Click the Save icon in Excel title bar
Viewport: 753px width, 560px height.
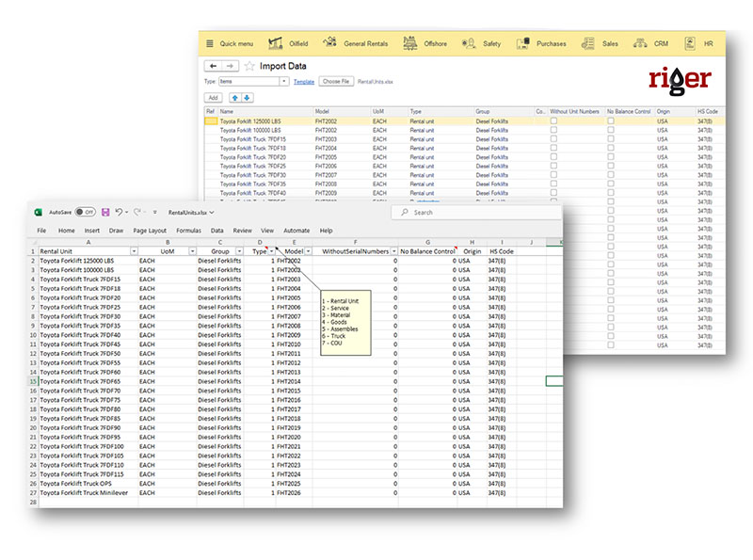tap(106, 213)
